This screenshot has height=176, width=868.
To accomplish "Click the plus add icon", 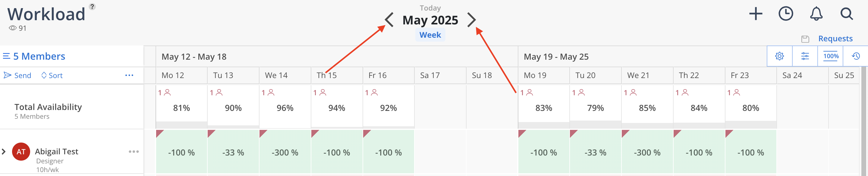I will [756, 14].
